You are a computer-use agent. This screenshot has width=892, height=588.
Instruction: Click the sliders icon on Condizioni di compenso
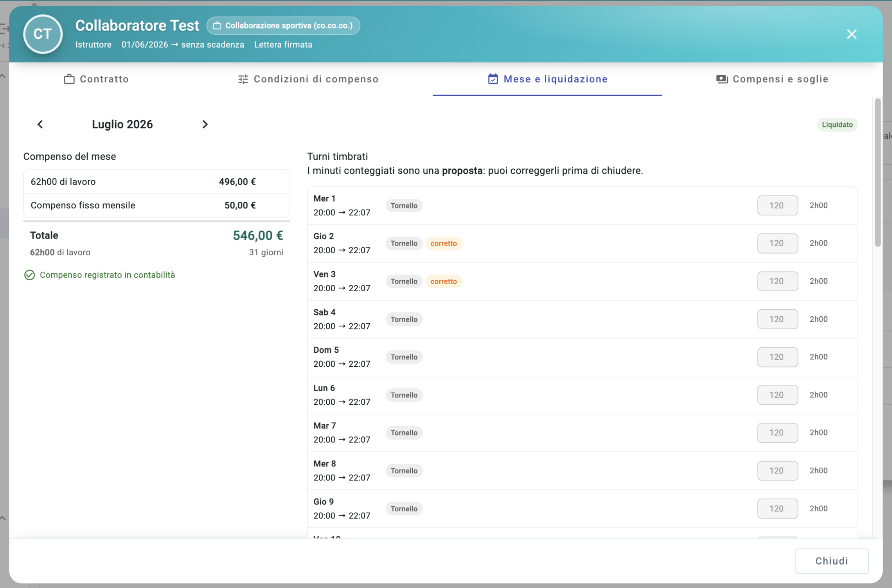point(243,79)
